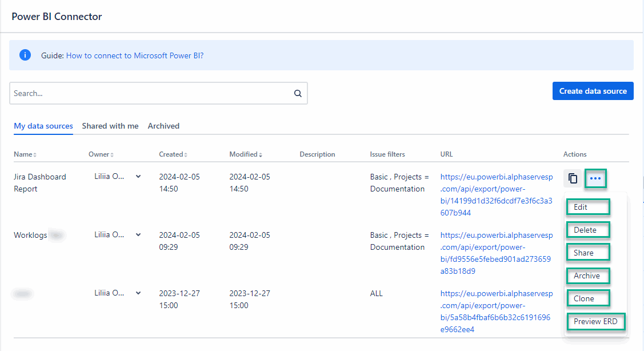Expand owner dropdown for Jira Dashboard Report

(138, 177)
